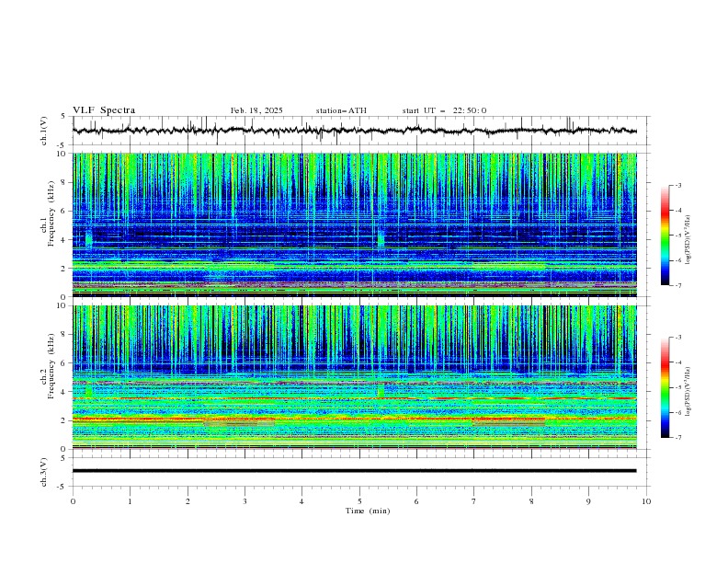The height and width of the screenshot is (563, 728).
Task: Click the ch.2 spectrogram color scale bar
Action: point(665,387)
